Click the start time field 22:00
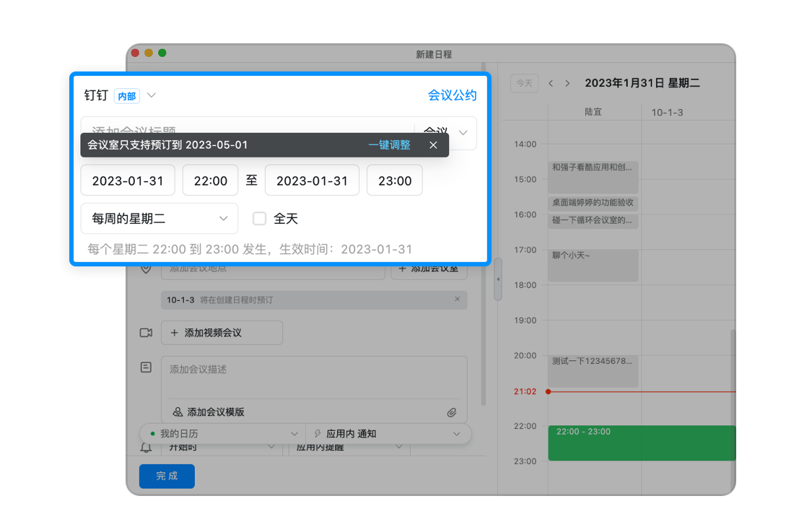Screen dimensions: 812x522 click(x=210, y=181)
